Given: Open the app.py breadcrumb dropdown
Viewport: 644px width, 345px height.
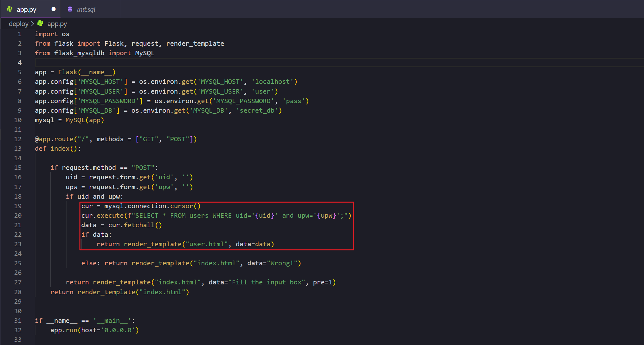Looking at the screenshot, I should point(57,24).
